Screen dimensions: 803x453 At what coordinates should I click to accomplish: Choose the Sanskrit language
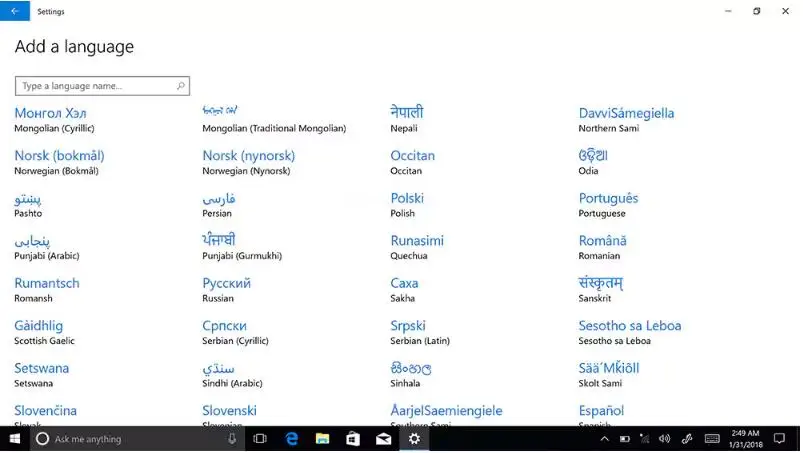click(x=601, y=290)
